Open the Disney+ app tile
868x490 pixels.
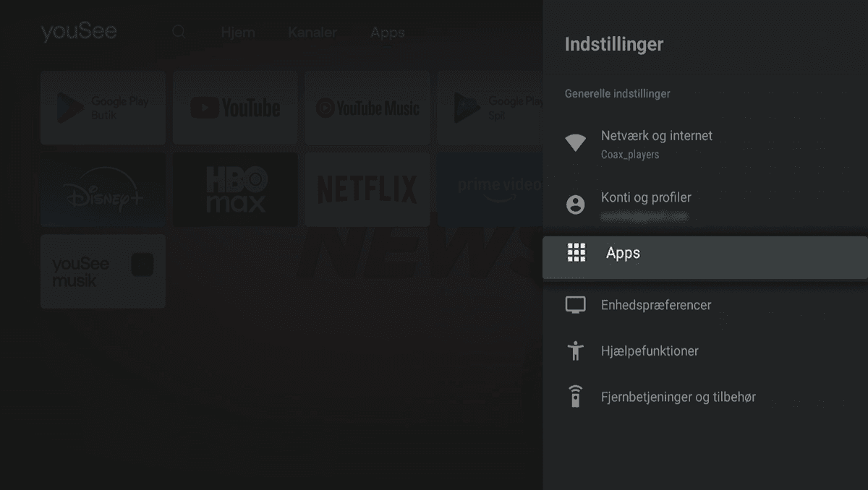[x=103, y=189]
